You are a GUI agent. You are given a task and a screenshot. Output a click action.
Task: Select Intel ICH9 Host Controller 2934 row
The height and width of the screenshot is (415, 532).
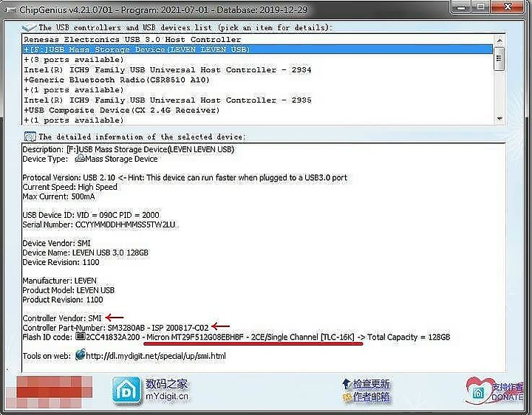click(257, 70)
